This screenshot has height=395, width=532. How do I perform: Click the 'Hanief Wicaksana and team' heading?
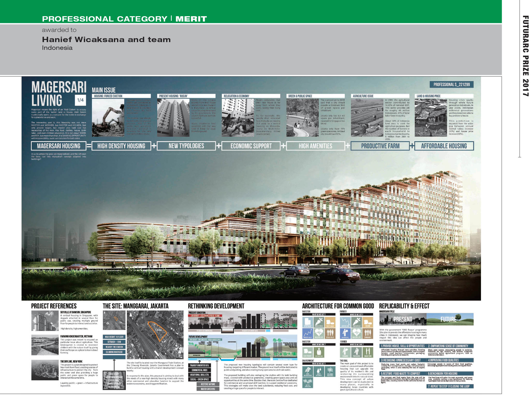106,39
